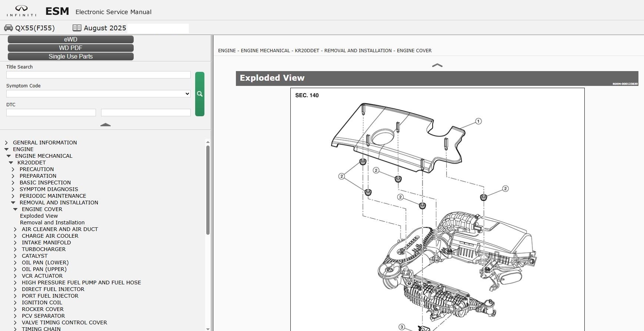644x331 pixels.
Task: Collapse the KR20DDET tree node
Action: [x=11, y=163]
